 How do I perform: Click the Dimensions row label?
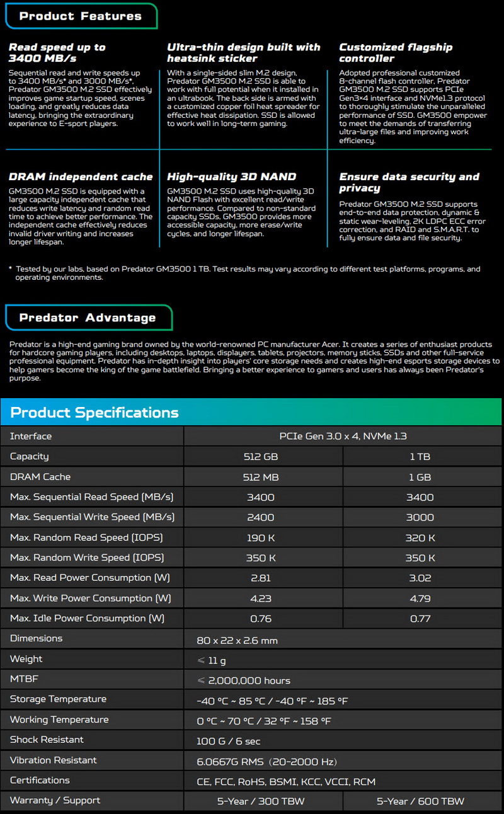pyautogui.click(x=36, y=638)
